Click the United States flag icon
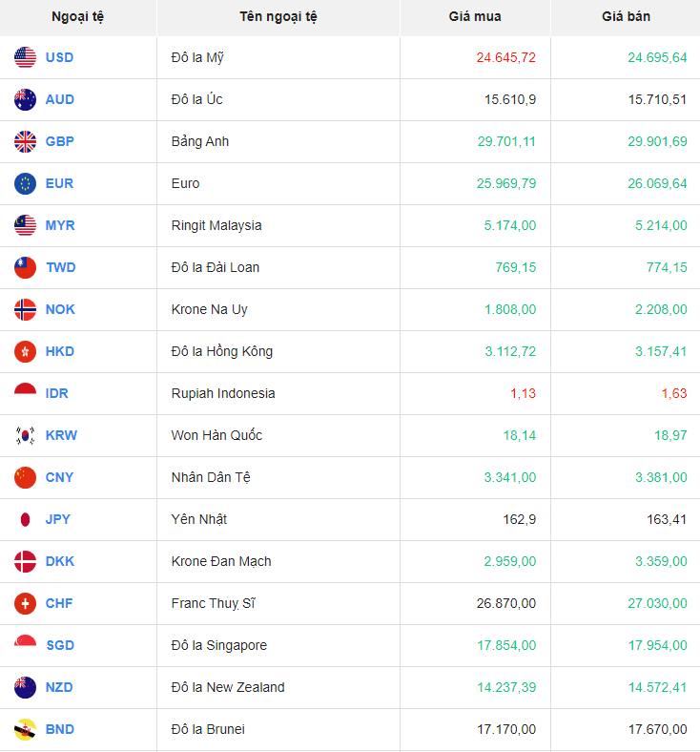 coord(26,57)
